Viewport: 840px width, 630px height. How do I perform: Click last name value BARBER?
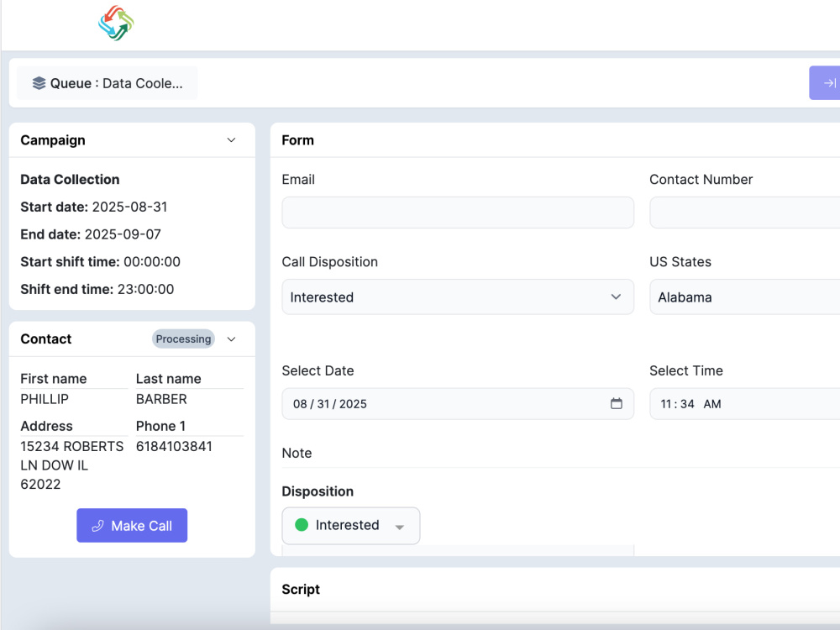tap(161, 399)
